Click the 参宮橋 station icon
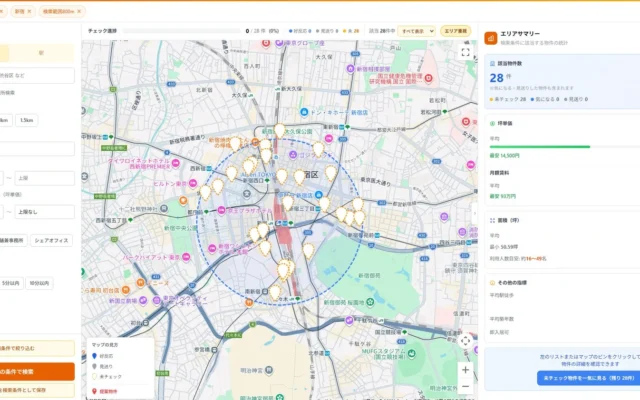This screenshot has width=640, height=400. click(x=214, y=350)
